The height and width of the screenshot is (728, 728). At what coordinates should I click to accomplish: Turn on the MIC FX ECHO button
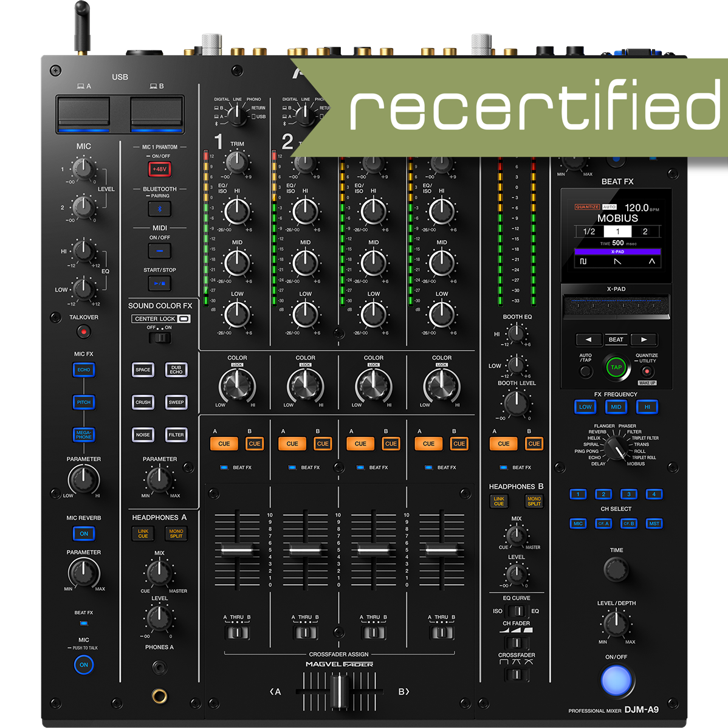pyautogui.click(x=84, y=370)
